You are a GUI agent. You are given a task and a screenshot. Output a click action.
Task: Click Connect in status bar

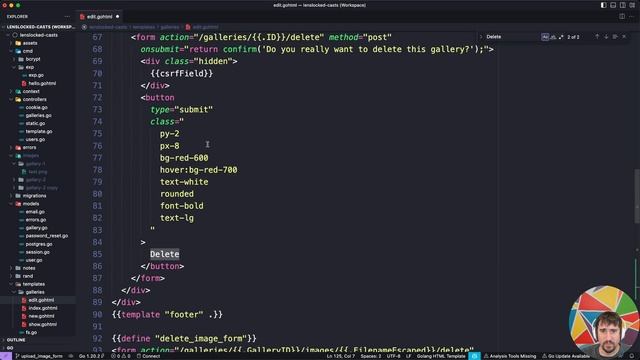pyautogui.click(x=148, y=356)
